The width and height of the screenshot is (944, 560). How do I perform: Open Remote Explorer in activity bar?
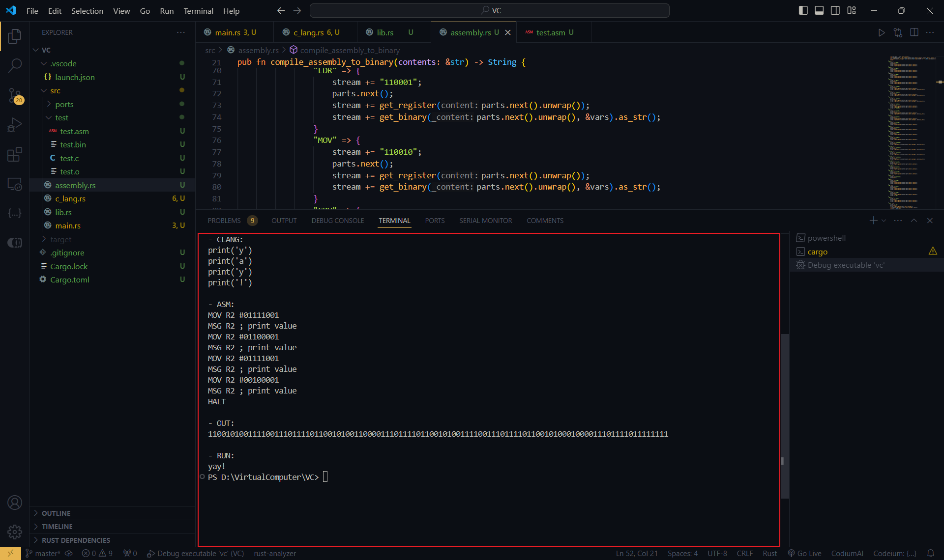pyautogui.click(x=15, y=184)
